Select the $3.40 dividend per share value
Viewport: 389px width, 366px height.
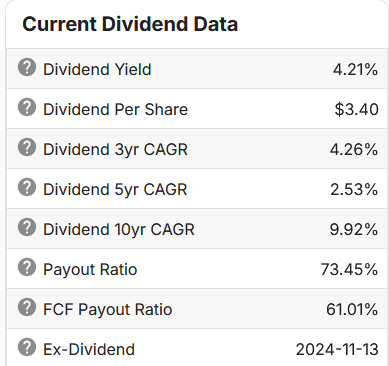click(x=356, y=110)
